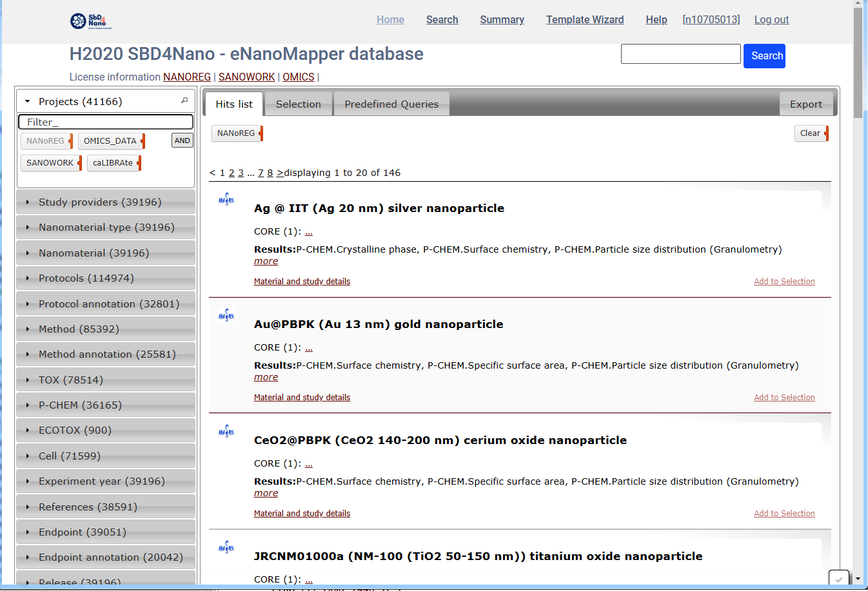
Task: Open NANOREG license information link
Action: [x=187, y=77]
